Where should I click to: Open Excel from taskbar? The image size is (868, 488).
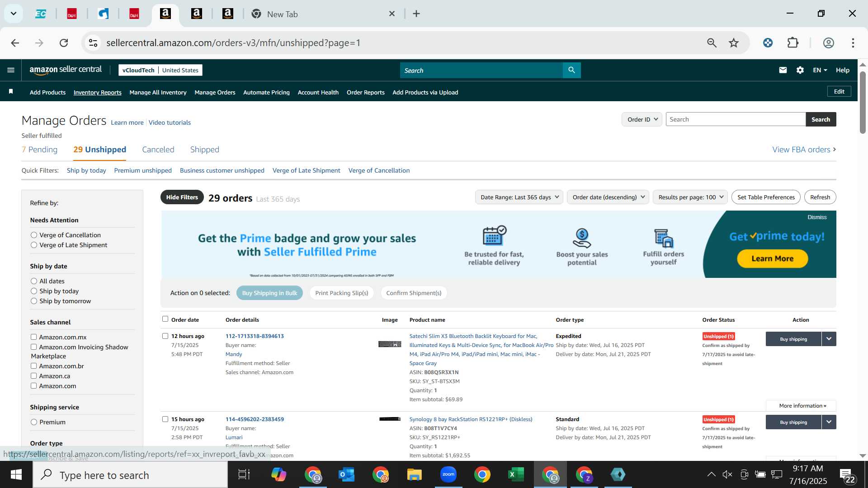516,475
